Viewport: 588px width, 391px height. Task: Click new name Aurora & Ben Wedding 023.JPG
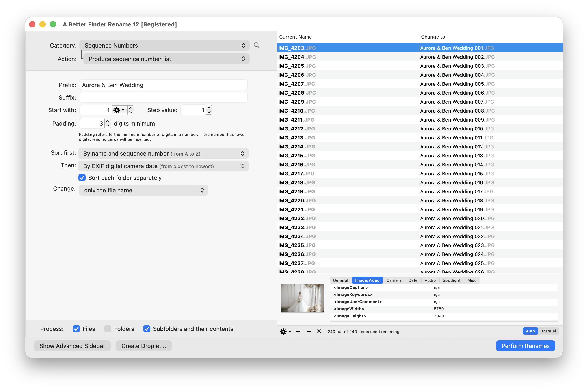pos(457,245)
